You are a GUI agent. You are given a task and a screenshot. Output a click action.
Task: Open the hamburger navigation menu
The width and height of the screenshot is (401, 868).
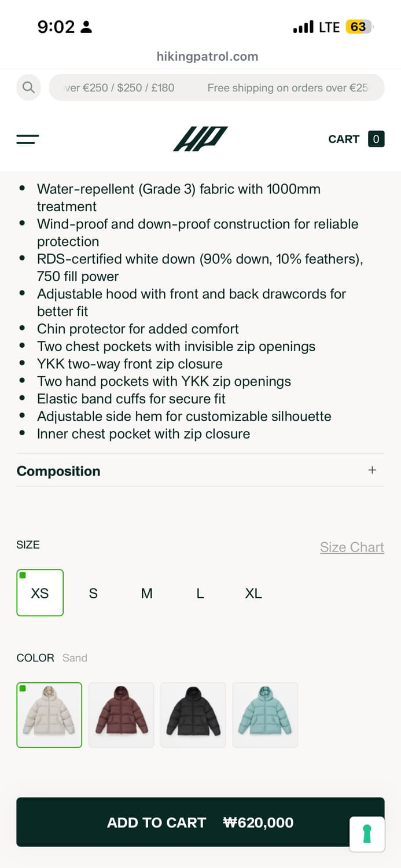pyautogui.click(x=28, y=139)
